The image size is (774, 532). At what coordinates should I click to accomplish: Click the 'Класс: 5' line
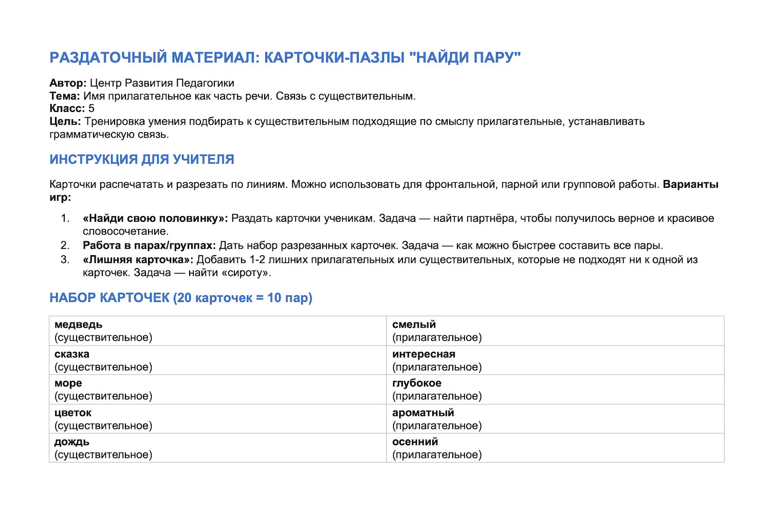click(72, 108)
